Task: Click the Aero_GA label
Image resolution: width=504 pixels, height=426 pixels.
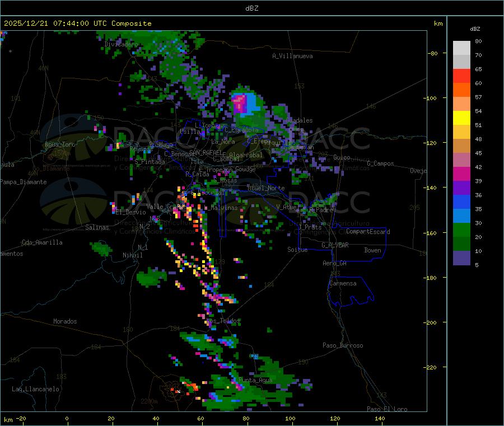Action: tap(335, 263)
